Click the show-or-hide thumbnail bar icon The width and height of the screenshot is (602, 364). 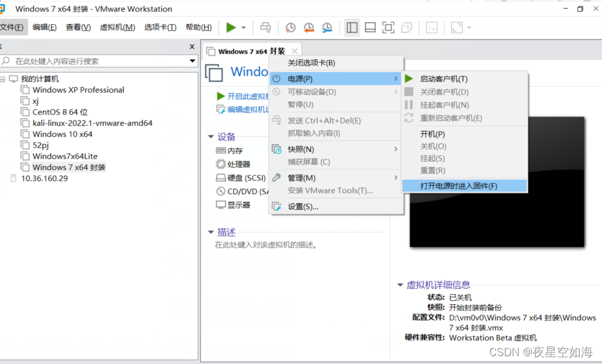coord(370,27)
